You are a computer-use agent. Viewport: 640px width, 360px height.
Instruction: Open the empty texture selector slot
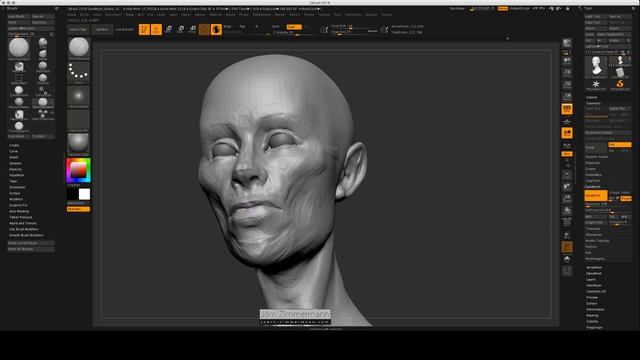pos(79,121)
